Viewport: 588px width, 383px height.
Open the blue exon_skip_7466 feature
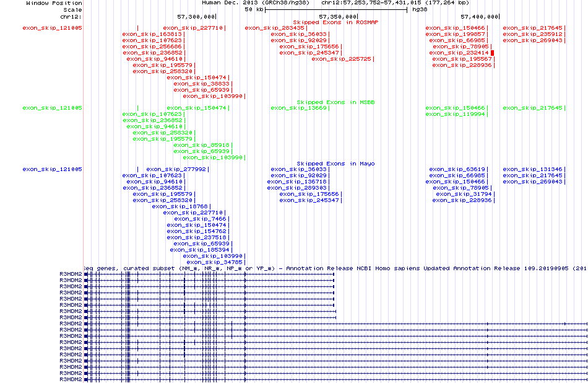201,219
